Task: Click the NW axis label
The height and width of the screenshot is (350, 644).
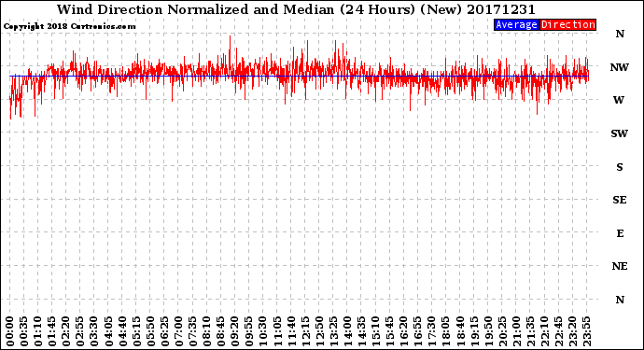Action: click(x=619, y=67)
